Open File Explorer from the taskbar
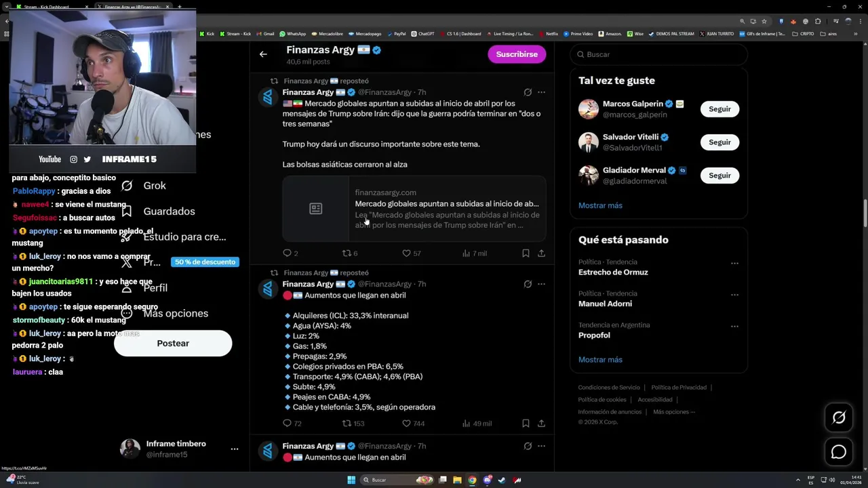The height and width of the screenshot is (488, 868). point(457,480)
